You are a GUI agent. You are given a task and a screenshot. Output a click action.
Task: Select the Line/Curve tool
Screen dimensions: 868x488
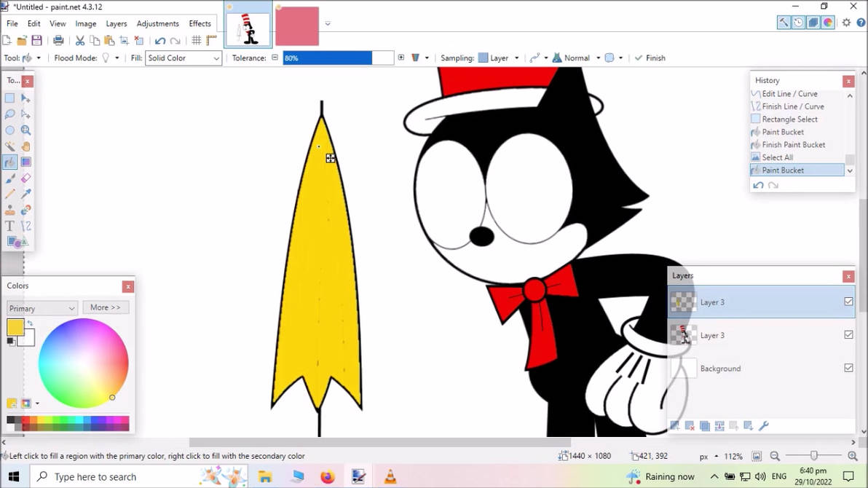tap(25, 226)
